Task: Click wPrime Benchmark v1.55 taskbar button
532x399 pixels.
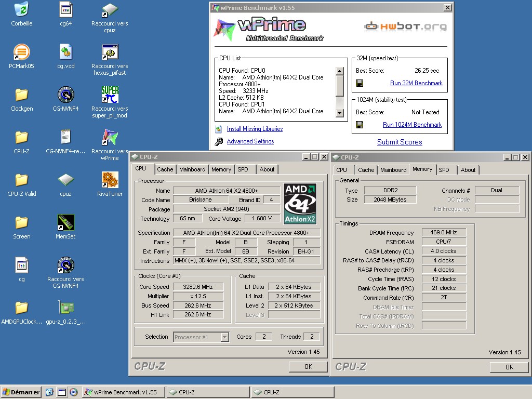Action: pos(123,392)
